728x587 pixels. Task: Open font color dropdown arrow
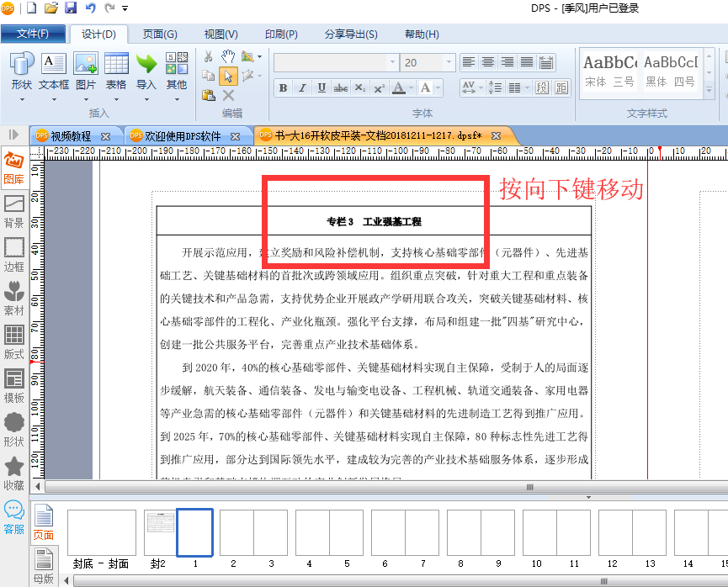(x=411, y=87)
